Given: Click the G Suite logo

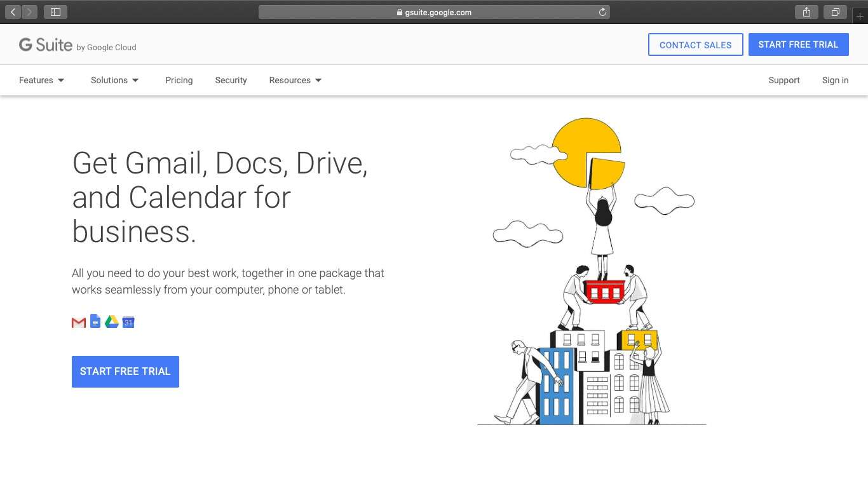Looking at the screenshot, I should [x=46, y=44].
